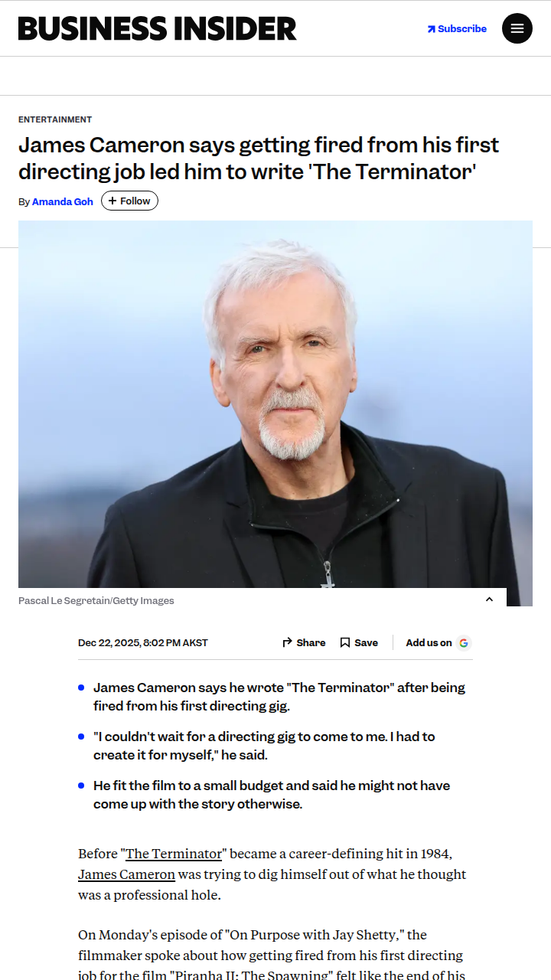The height and width of the screenshot is (980, 551).
Task: Click the Add us on label
Action: 429,642
